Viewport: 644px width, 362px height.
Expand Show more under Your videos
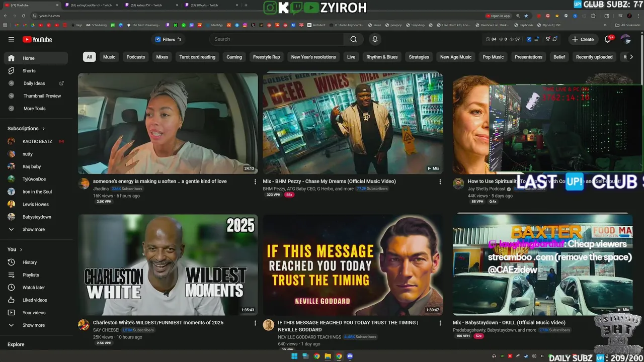(x=33, y=325)
